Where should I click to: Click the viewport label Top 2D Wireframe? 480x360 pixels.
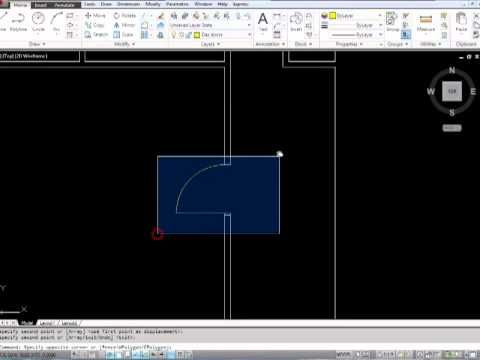(x=24, y=56)
